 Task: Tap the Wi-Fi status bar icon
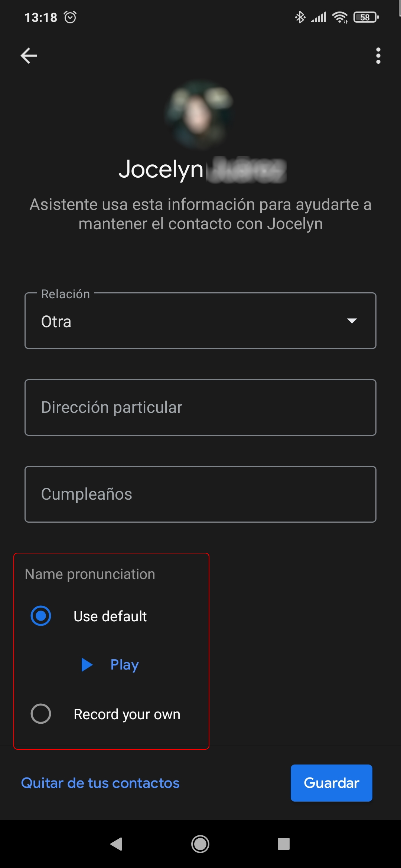pos(340,17)
